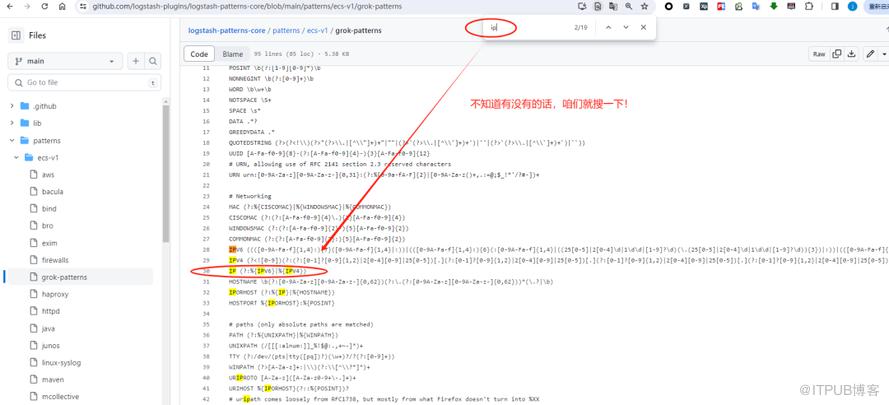Go to previous find result arrow
This screenshot has height=405, width=889.
(608, 27)
